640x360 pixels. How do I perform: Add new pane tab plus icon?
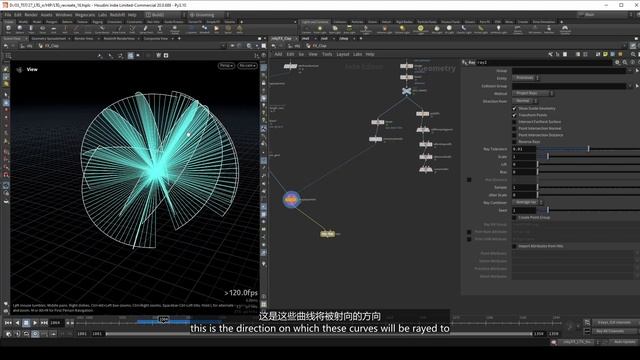179,38
